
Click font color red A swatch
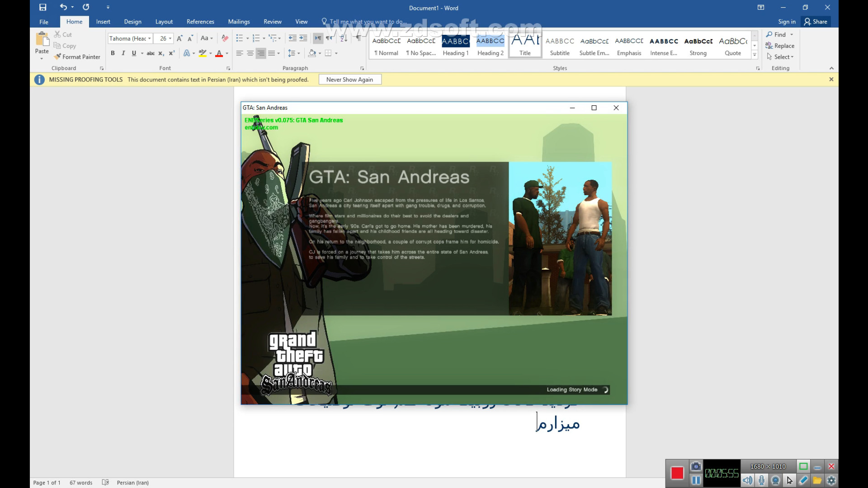(x=219, y=53)
